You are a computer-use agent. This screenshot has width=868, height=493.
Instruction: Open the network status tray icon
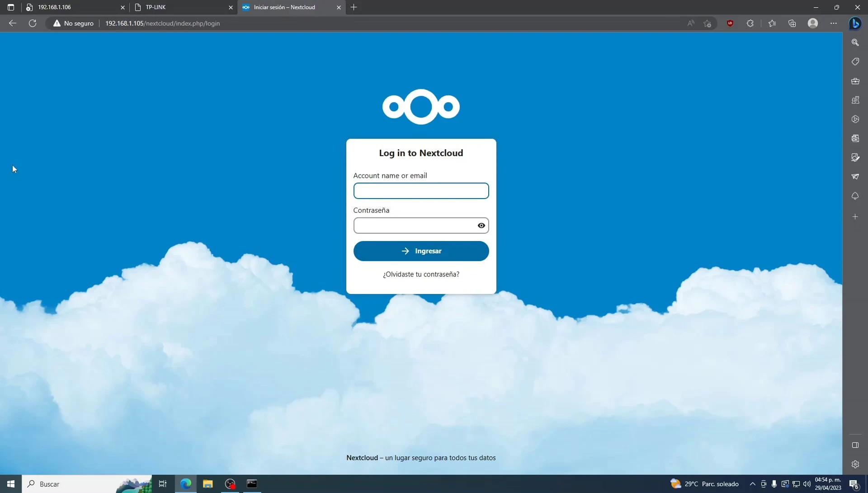[796, 484]
